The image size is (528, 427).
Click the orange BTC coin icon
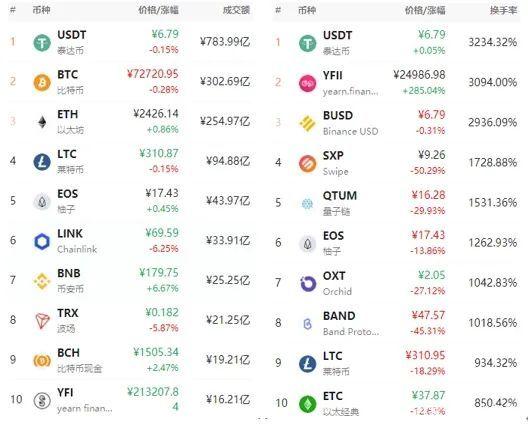(42, 83)
